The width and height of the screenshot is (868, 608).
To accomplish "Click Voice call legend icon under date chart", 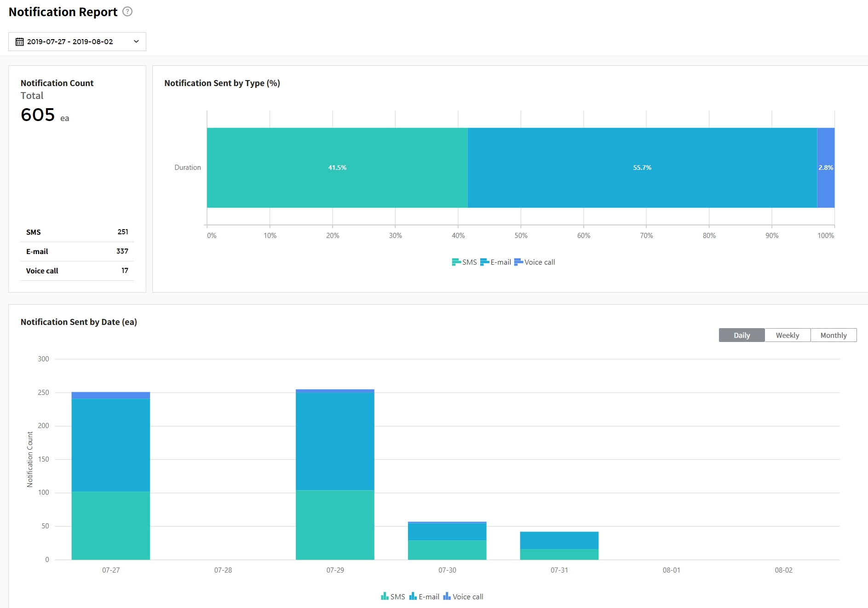I will [x=447, y=596].
